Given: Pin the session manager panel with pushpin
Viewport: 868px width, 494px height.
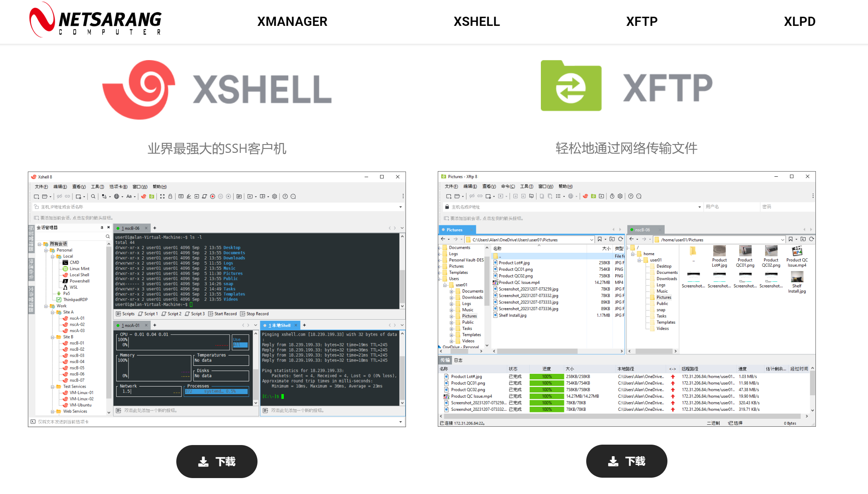Looking at the screenshot, I should coord(102,228).
